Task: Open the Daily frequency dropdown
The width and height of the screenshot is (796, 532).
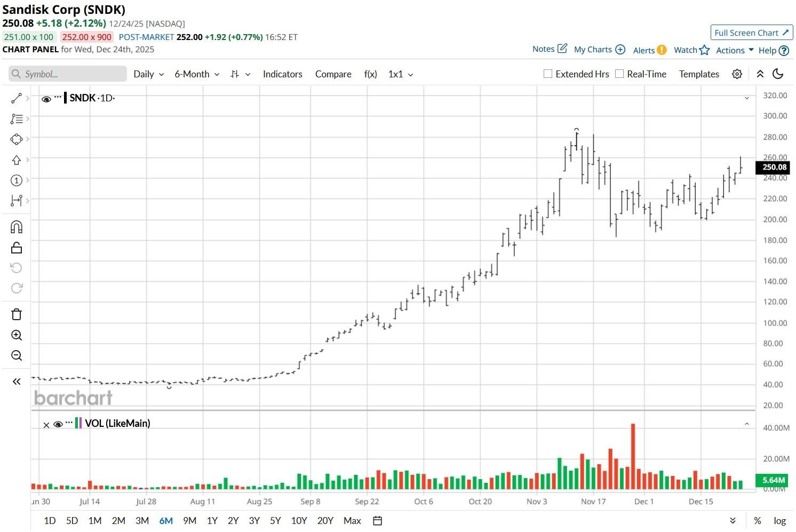Action: point(148,74)
